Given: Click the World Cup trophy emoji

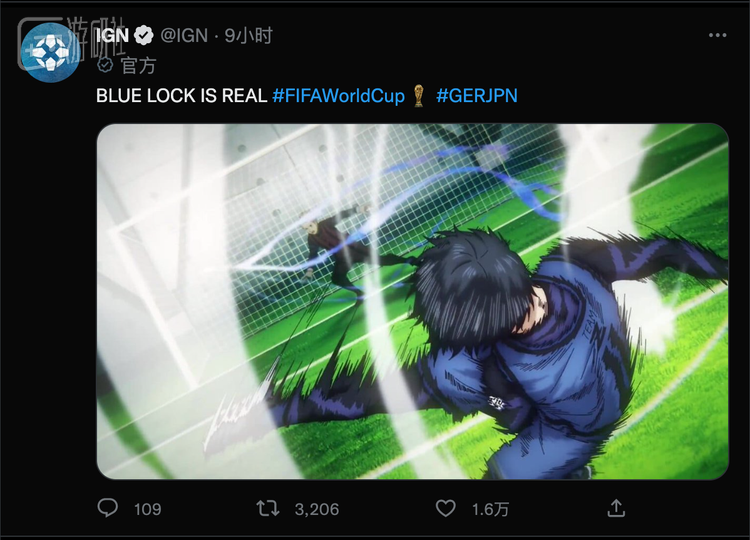Looking at the screenshot, I should (x=419, y=96).
